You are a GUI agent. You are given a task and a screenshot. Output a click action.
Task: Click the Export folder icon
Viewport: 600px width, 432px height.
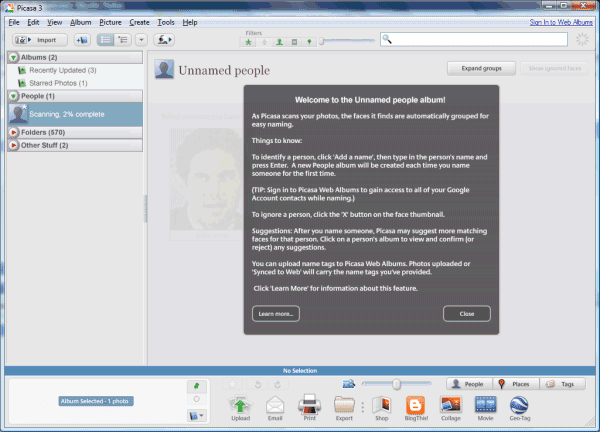pyautogui.click(x=344, y=408)
